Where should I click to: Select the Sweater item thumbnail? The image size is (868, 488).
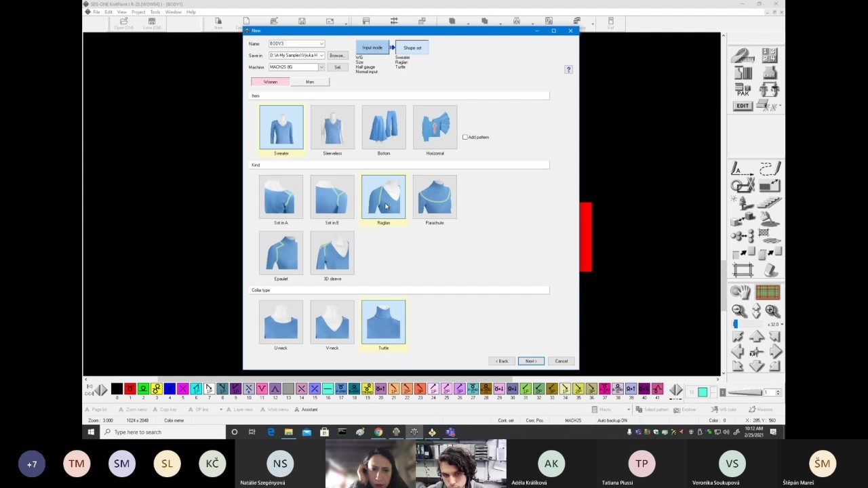click(281, 127)
